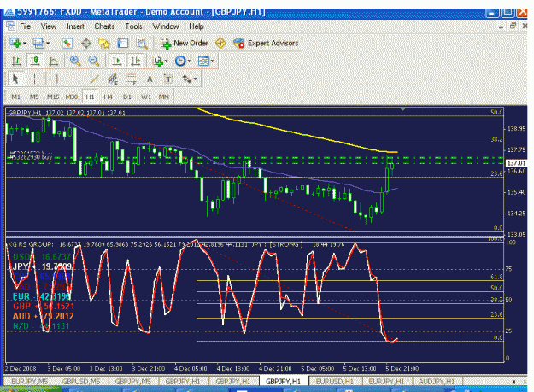Select the Crosshair tool
Viewport: 534px width, 392px height.
click(34, 79)
